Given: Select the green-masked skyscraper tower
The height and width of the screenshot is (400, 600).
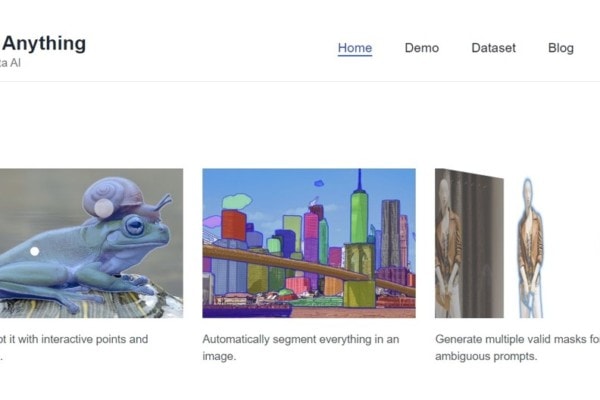Looking at the screenshot, I should (359, 216).
